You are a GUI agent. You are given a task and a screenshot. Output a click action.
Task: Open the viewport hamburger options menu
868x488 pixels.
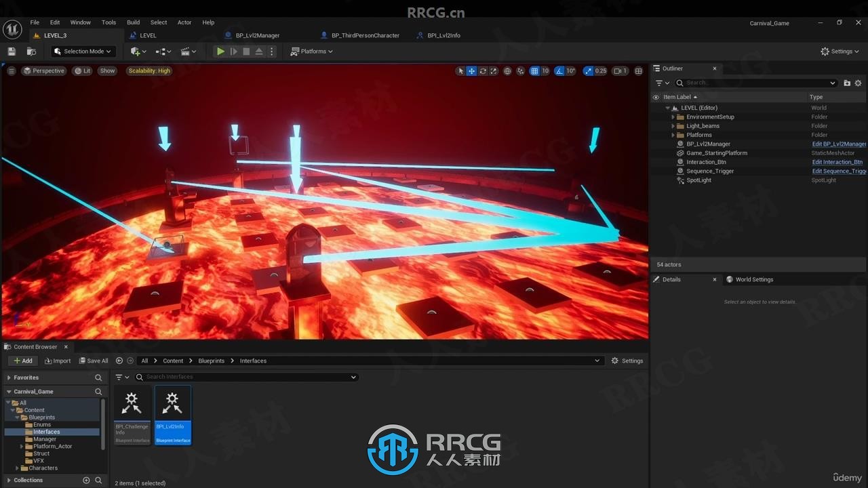coord(12,70)
